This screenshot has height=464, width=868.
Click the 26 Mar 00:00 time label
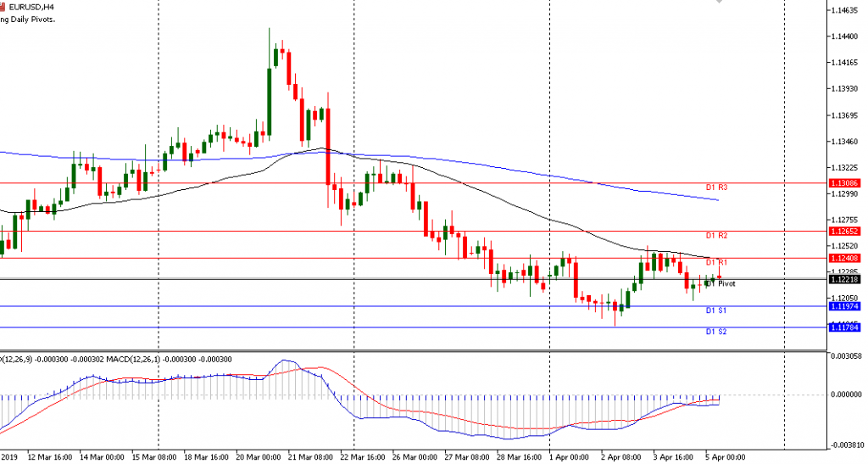coord(415,457)
